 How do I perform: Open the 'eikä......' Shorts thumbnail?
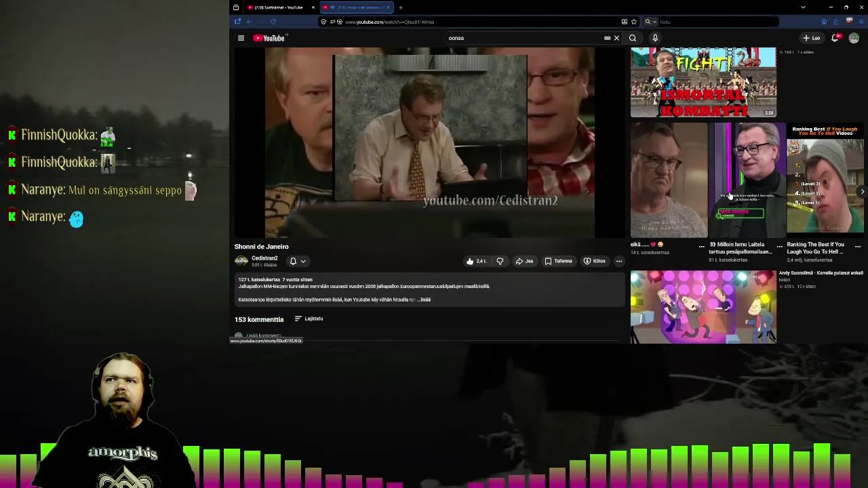(669, 180)
